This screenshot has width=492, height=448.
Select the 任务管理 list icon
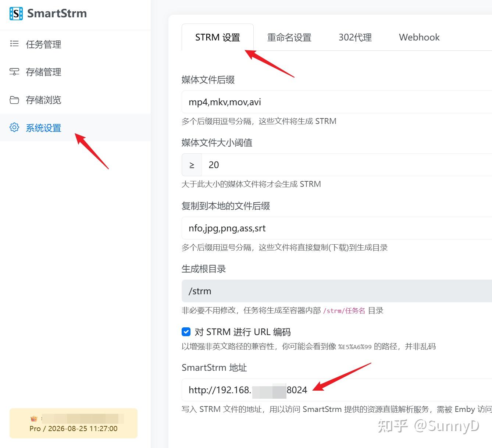click(x=14, y=44)
